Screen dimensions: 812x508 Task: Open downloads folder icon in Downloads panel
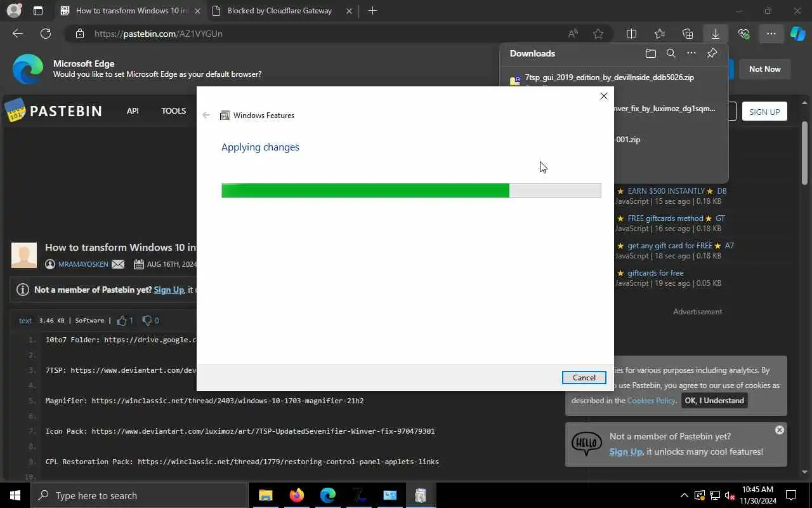(x=650, y=53)
